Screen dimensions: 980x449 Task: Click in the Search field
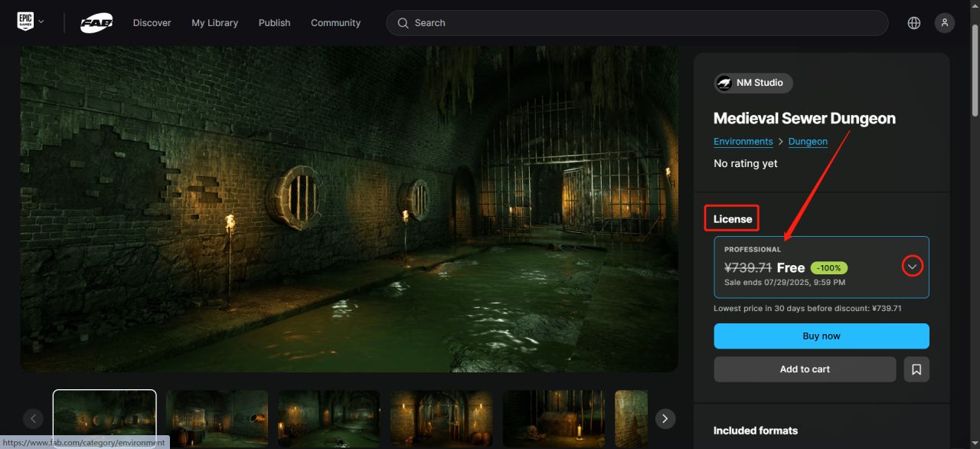[x=637, y=23]
